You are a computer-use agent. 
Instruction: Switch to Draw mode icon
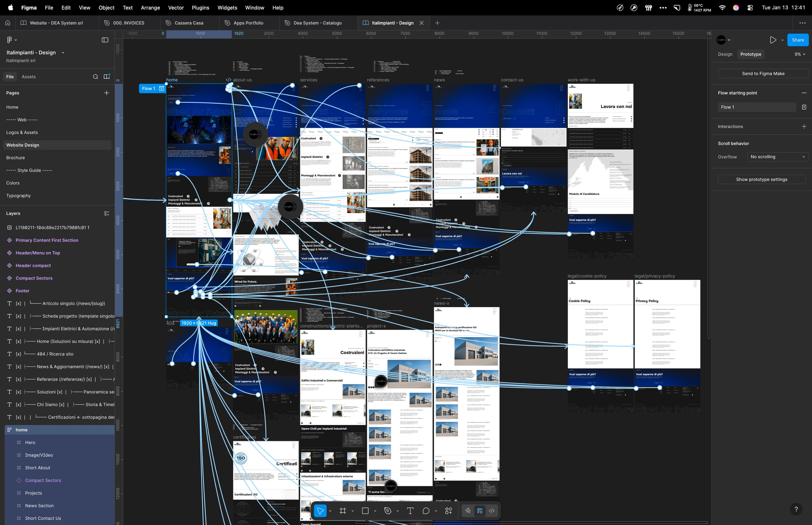coord(468,511)
